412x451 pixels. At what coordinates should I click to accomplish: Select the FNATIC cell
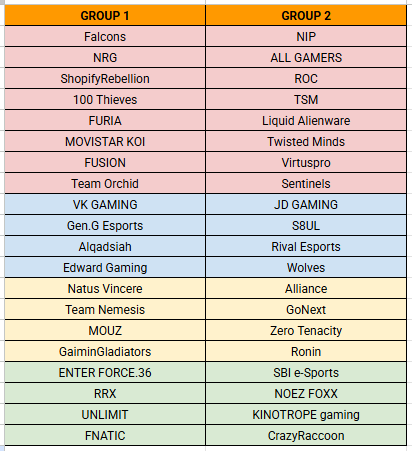(105, 435)
